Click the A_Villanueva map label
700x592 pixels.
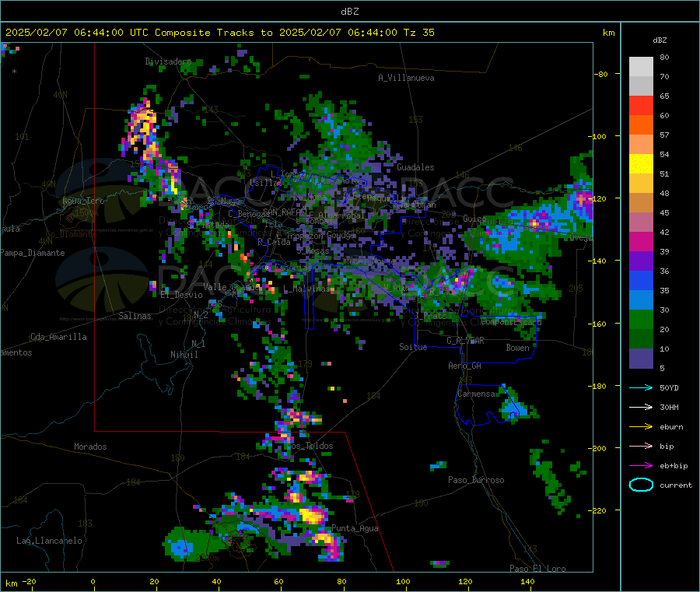[x=406, y=78]
